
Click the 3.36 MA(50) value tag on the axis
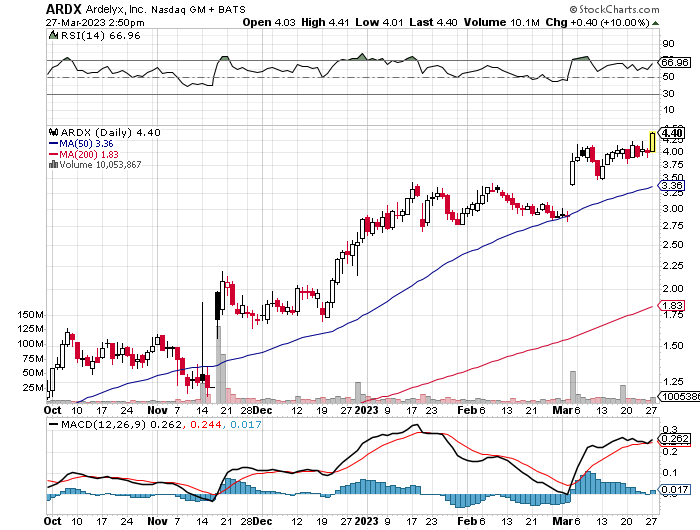coord(671,186)
